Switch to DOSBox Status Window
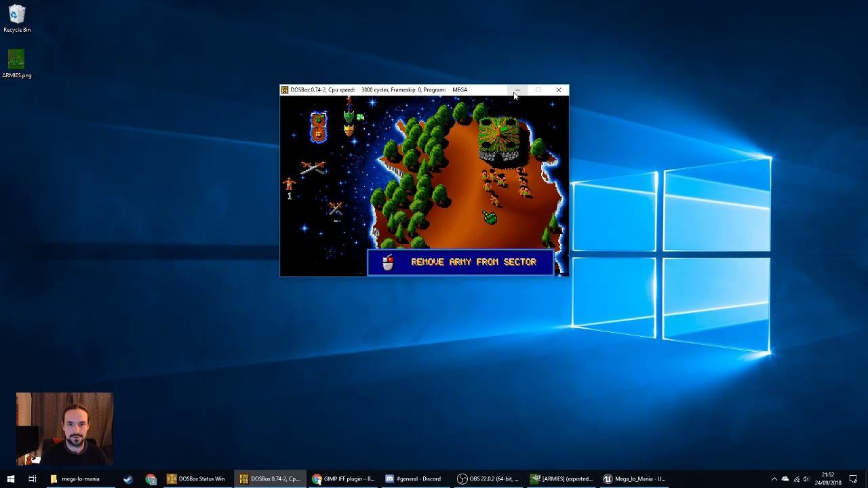This screenshot has width=868, height=488. pyautogui.click(x=197, y=479)
